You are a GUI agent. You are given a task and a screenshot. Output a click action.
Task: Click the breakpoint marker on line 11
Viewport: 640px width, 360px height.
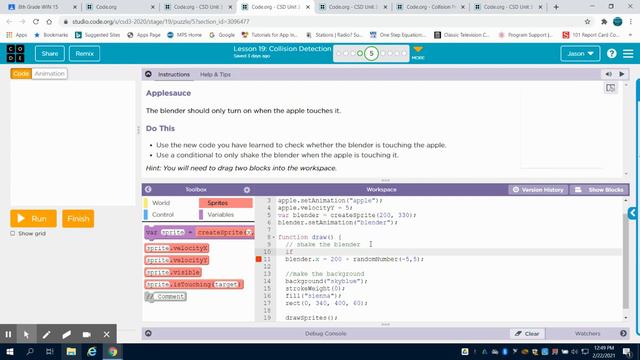(258, 259)
